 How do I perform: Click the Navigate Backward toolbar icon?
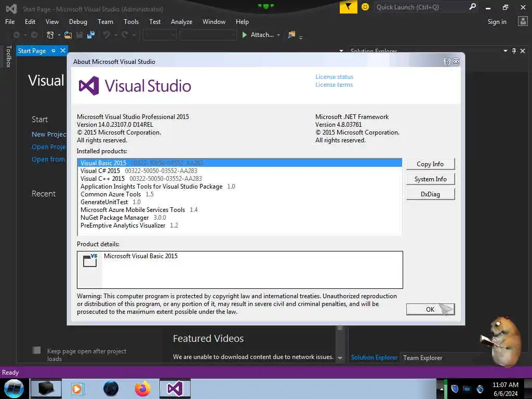tap(16, 35)
